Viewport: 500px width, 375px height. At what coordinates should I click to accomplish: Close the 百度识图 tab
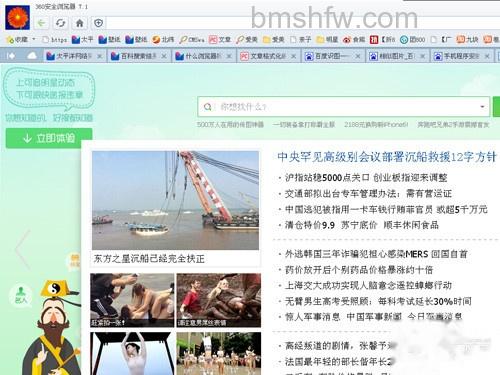358,56
